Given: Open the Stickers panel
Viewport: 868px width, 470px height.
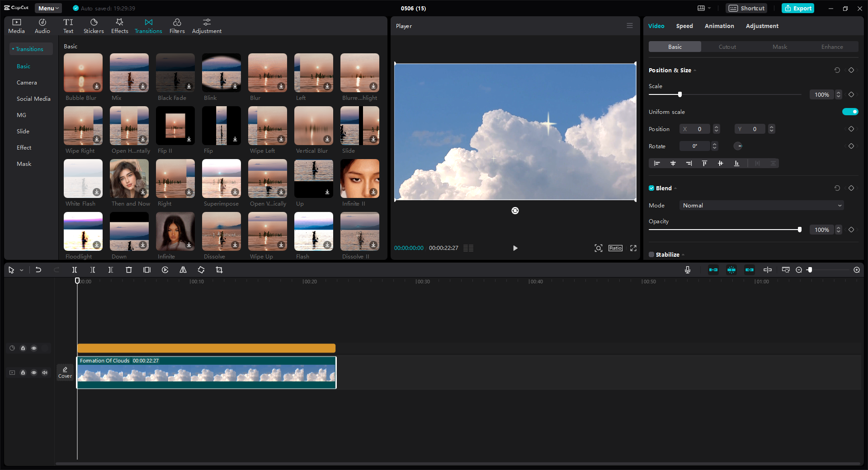Looking at the screenshot, I should click(94, 25).
